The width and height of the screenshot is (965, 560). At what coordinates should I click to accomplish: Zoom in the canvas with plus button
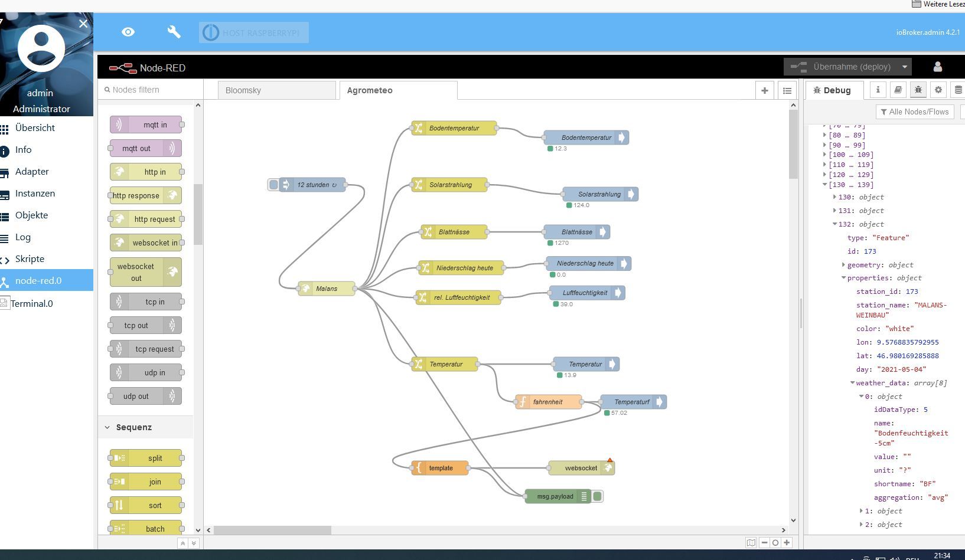point(786,542)
